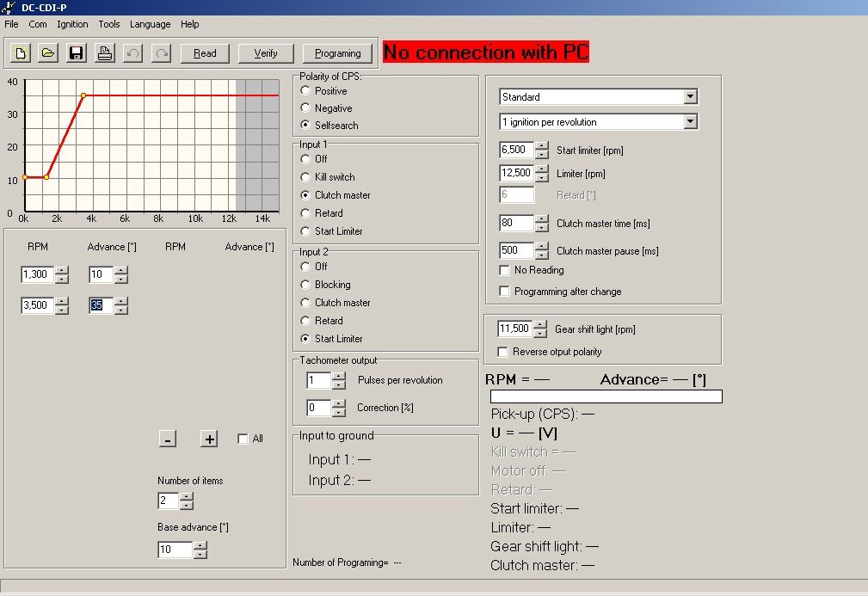Click the Programing button
This screenshot has height=596, width=868.
click(338, 53)
